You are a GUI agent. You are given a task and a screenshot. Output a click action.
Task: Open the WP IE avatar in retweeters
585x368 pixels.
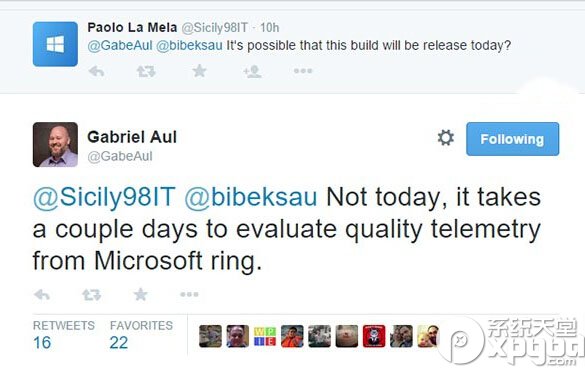(265, 336)
